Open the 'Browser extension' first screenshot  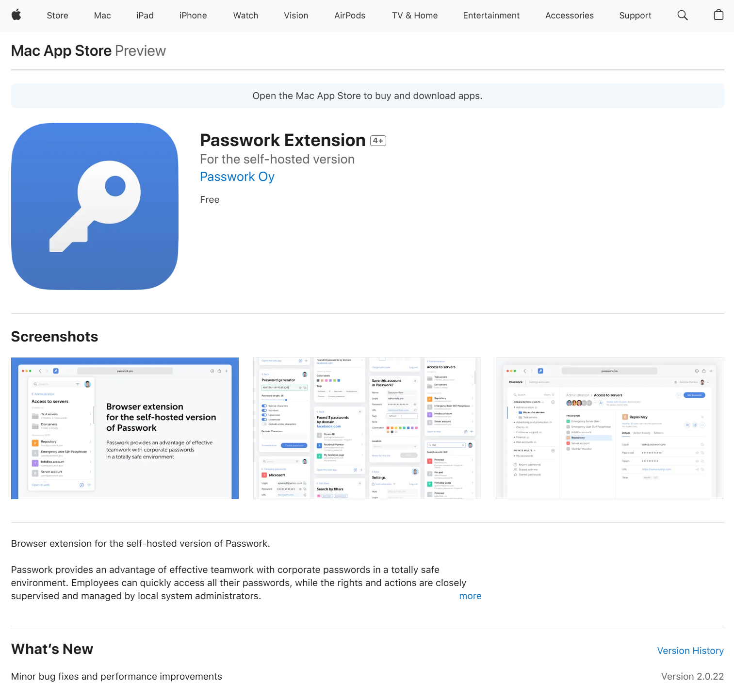coord(125,428)
